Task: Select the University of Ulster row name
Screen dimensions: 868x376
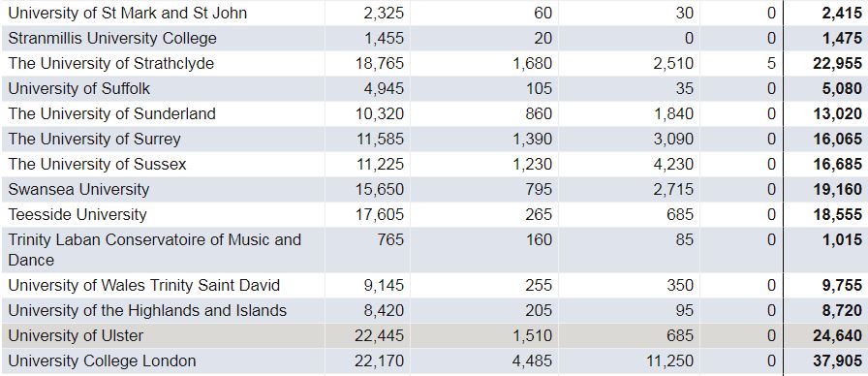Action: [x=76, y=335]
